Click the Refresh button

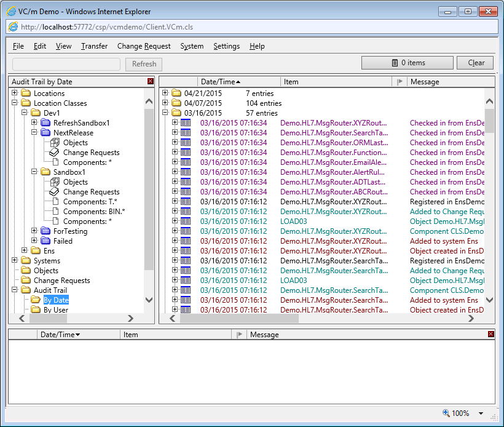pyautogui.click(x=144, y=63)
